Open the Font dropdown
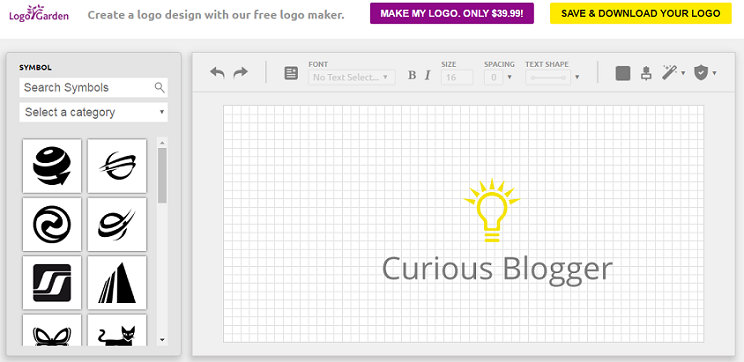744x362 pixels. coord(352,77)
